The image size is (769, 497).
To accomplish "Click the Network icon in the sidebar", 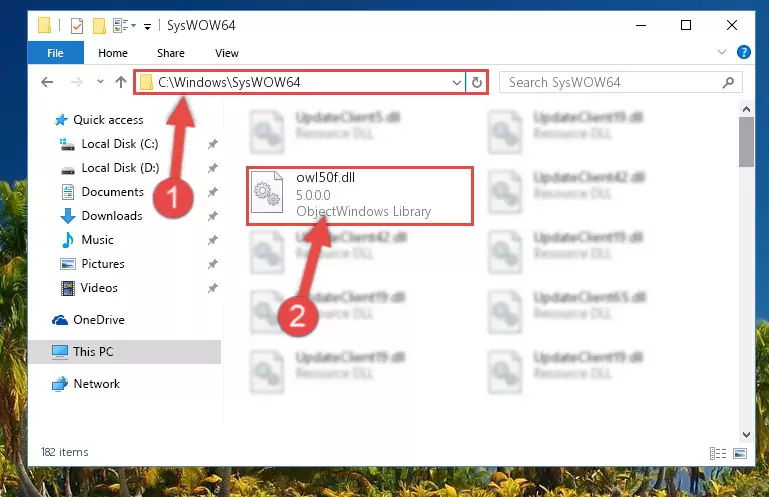I will [60, 384].
